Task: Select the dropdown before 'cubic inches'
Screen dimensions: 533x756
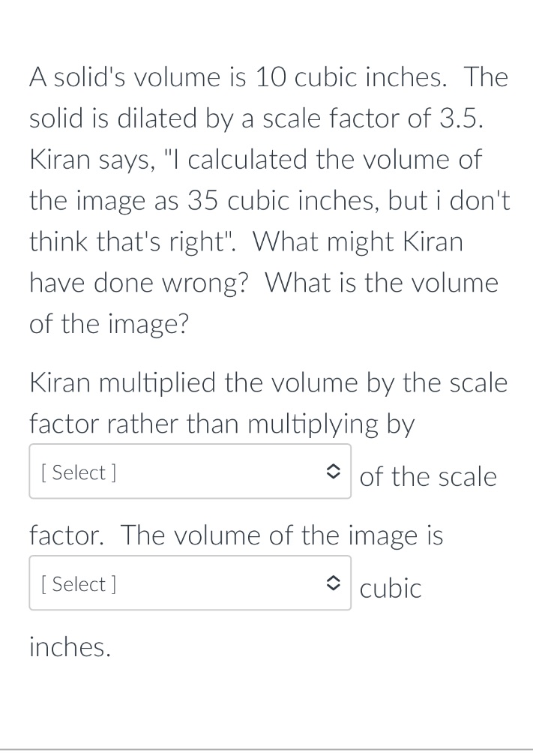Action: pos(190,583)
